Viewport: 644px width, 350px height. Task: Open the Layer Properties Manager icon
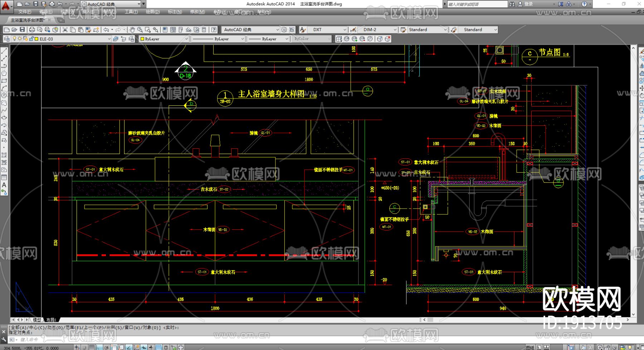click(x=6, y=39)
